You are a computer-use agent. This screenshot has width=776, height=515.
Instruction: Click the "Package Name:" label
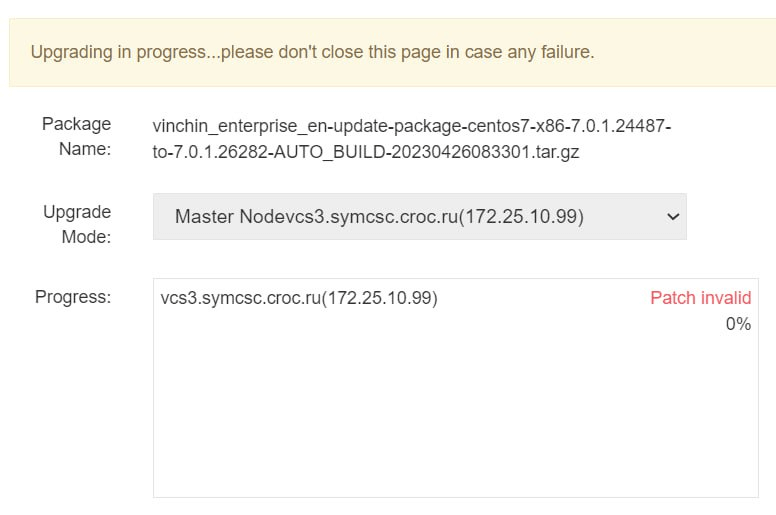point(76,137)
